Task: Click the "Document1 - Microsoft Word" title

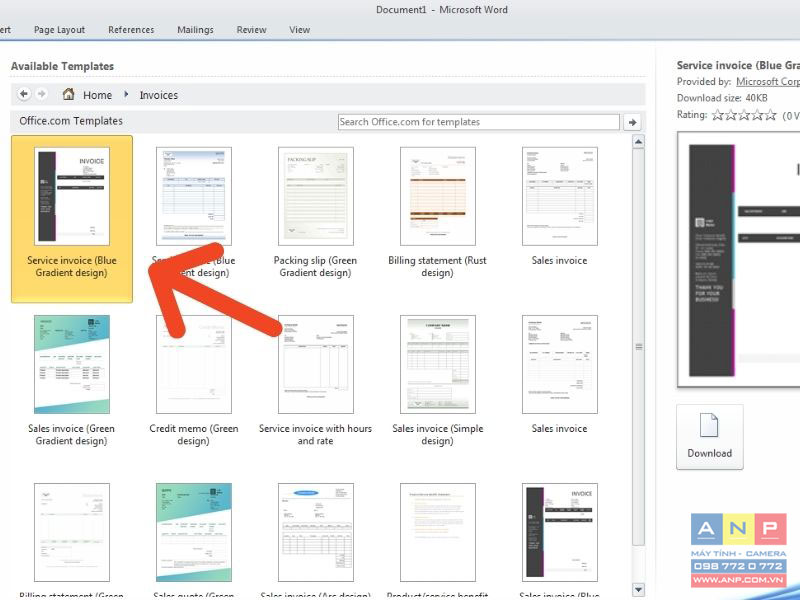Action: 442,10
